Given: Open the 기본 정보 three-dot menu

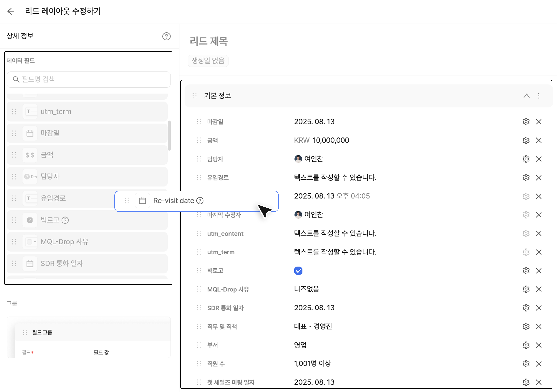Looking at the screenshot, I should click(x=539, y=96).
